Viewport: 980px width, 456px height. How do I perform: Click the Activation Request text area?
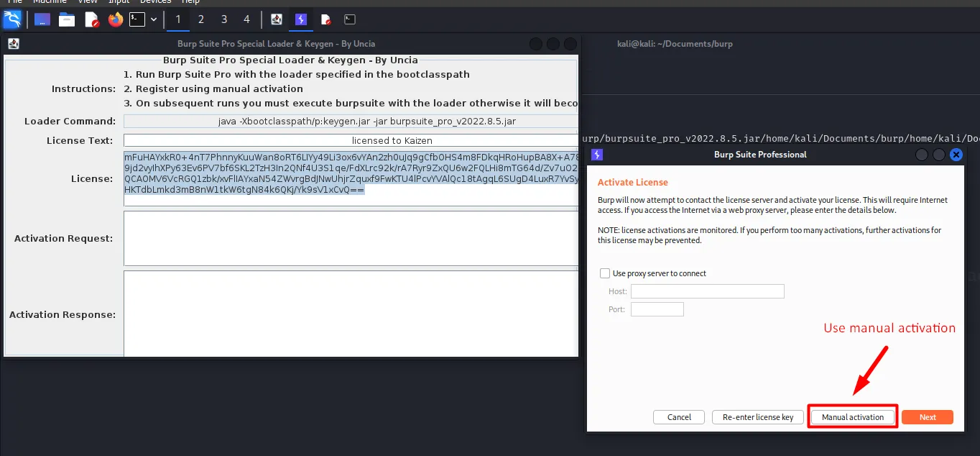pos(351,238)
